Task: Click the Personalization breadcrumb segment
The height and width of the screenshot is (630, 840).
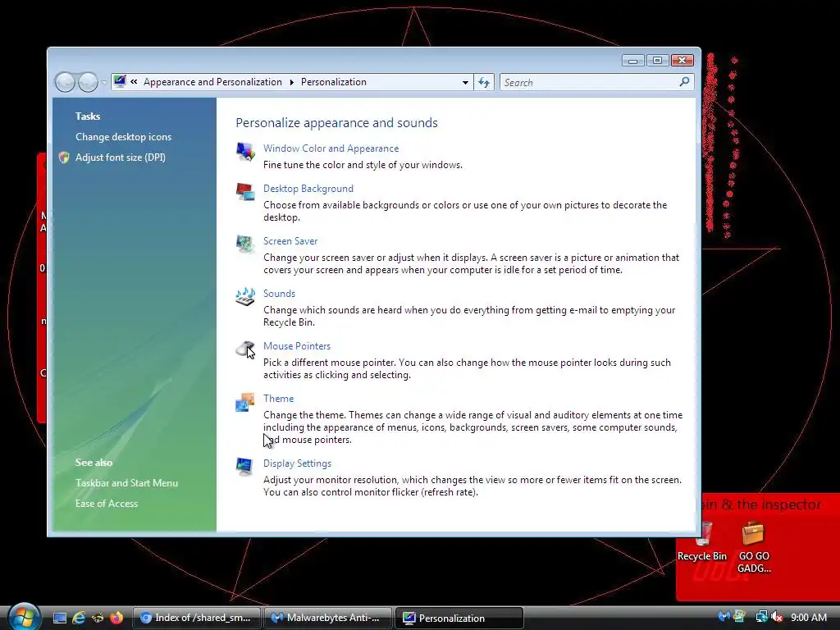Action: pos(333,82)
